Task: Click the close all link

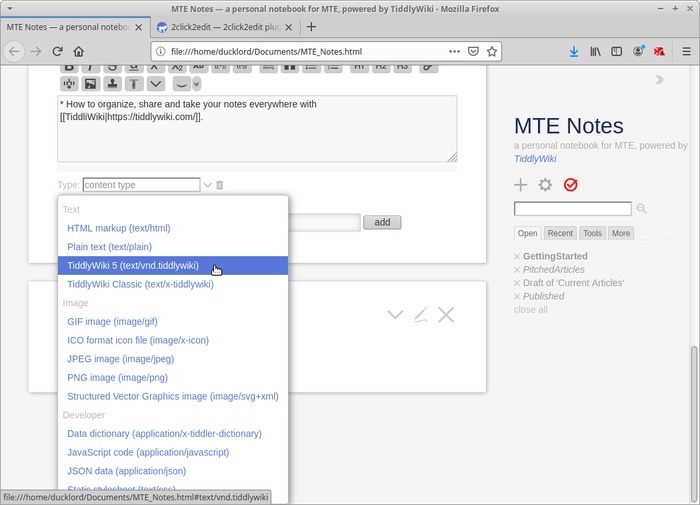Action: tap(530, 310)
